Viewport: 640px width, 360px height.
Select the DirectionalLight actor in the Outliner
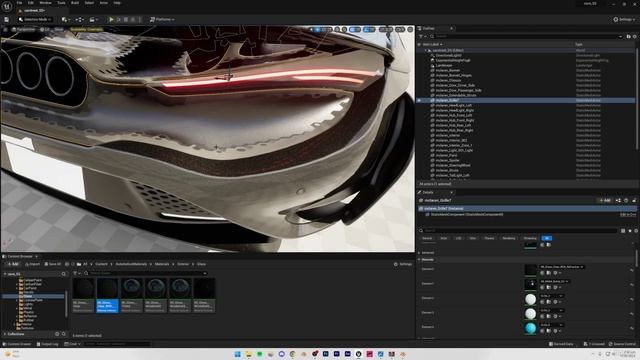click(x=448, y=55)
